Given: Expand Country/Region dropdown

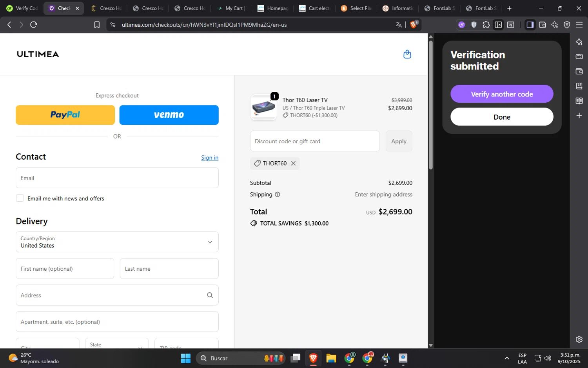Looking at the screenshot, I should 117,242.
